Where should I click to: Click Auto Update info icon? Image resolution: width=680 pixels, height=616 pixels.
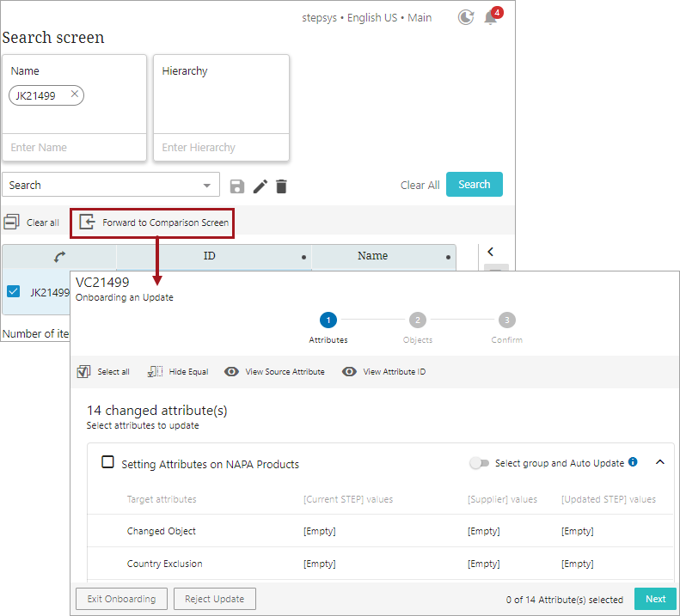click(633, 462)
